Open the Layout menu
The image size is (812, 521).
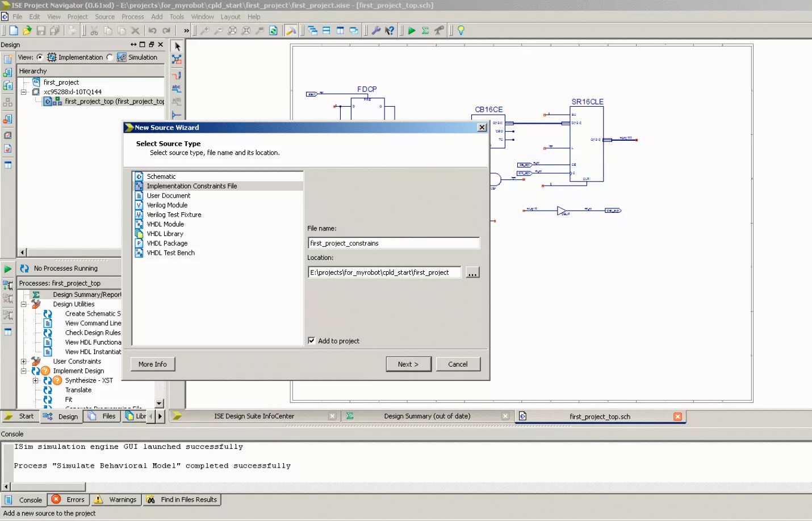[231, 17]
